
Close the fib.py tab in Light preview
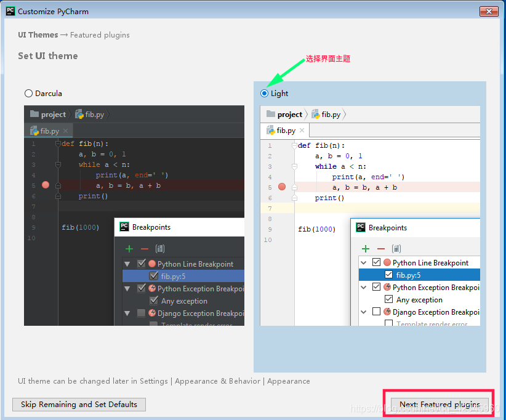[x=302, y=130]
